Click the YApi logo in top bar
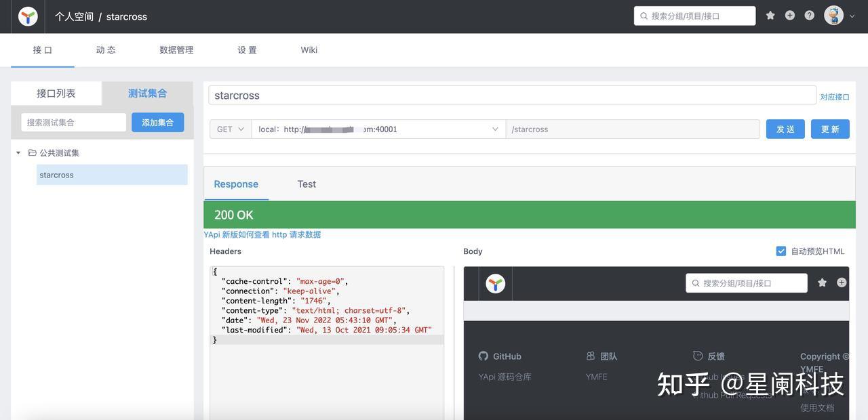 28,16
